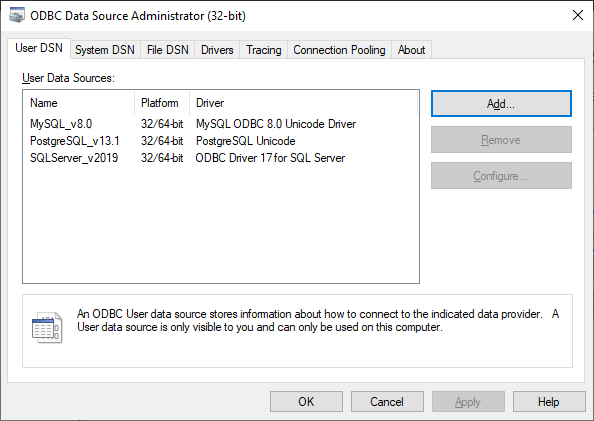Select the SQLServer_v2019 data source
The image size is (594, 421).
click(x=74, y=158)
